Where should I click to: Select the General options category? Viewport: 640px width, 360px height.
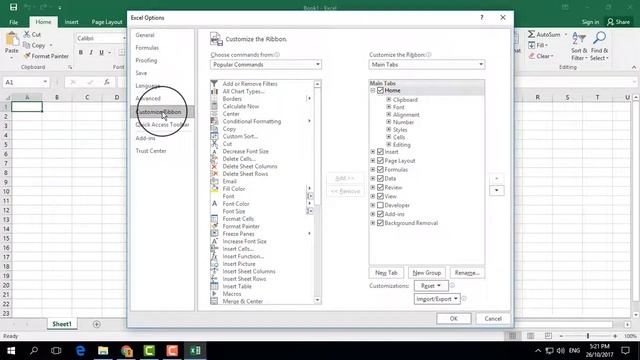[145, 35]
